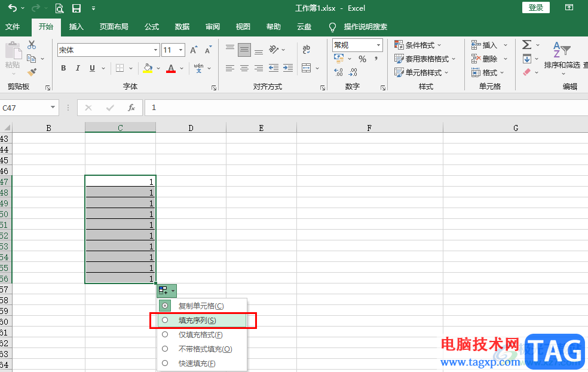This screenshot has width=588, height=372.
Task: Switch to the Insert tab (插入)
Action: (x=76, y=27)
